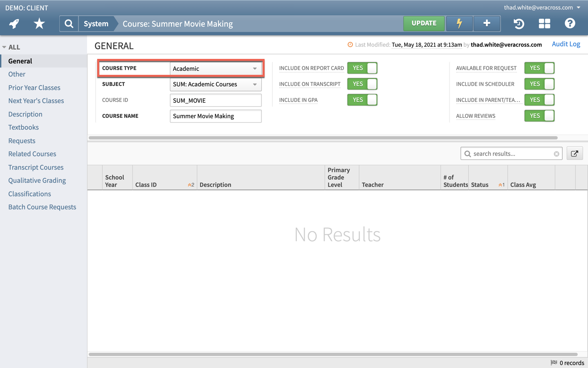Open the help question mark icon

pos(570,24)
